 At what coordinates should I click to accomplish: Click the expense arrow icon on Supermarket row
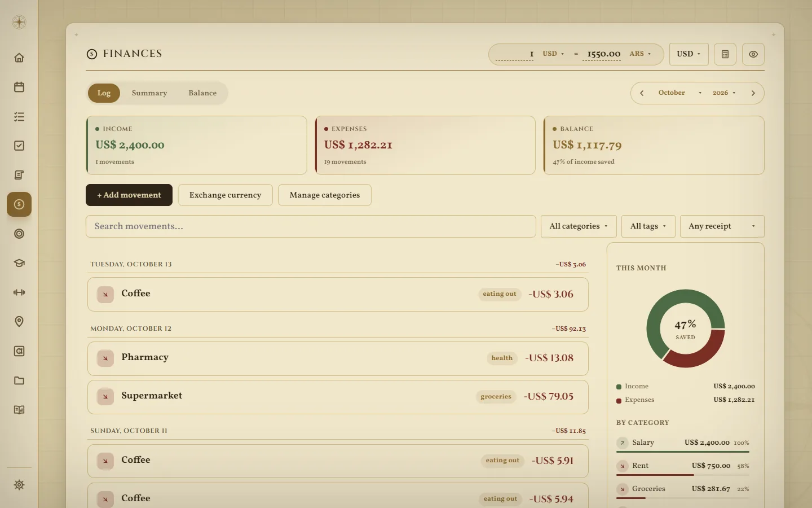(x=105, y=397)
